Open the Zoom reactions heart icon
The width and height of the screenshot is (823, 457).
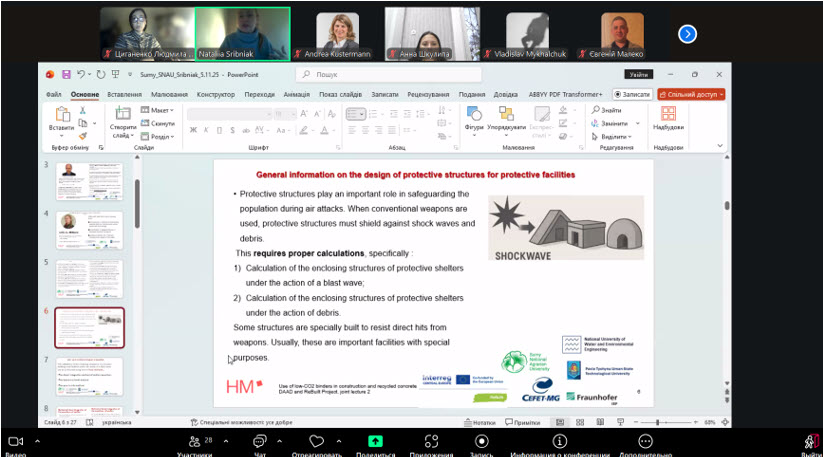click(x=318, y=440)
